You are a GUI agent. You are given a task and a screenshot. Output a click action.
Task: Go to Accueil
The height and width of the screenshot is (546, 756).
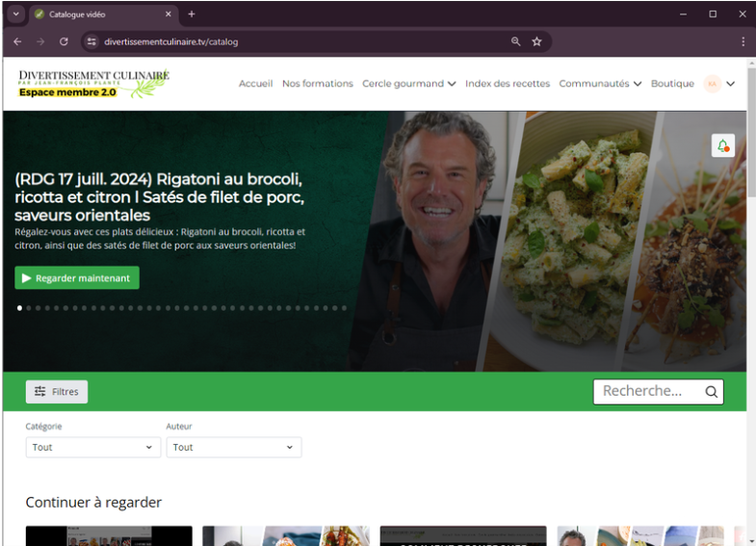[255, 84]
